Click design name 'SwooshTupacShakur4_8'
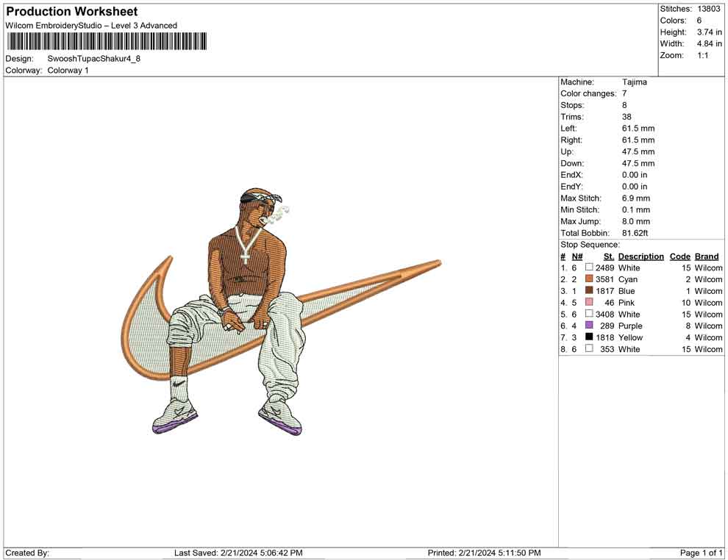The width and height of the screenshot is (728, 560). 94,59
